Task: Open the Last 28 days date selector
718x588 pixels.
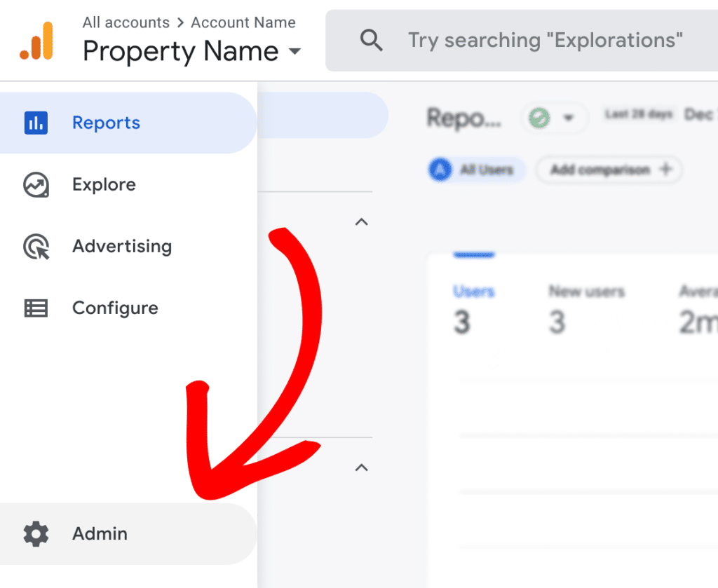Action: click(x=639, y=114)
